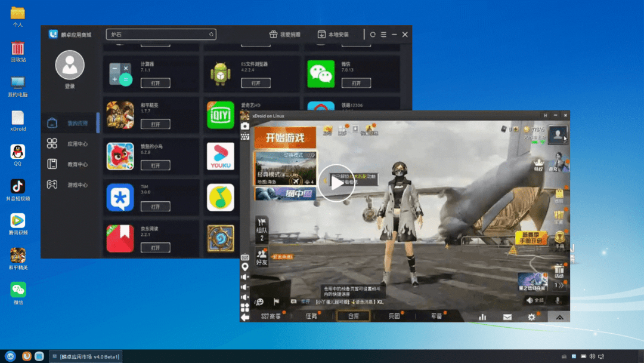This screenshot has height=363, width=644.
Task: Click the volume icon in system tray
Action: tap(592, 356)
